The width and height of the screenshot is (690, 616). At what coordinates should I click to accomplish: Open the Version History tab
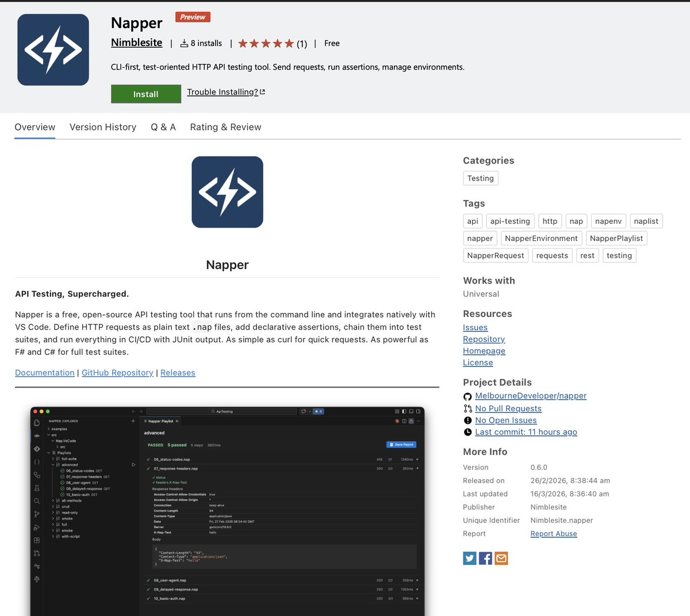tap(103, 127)
